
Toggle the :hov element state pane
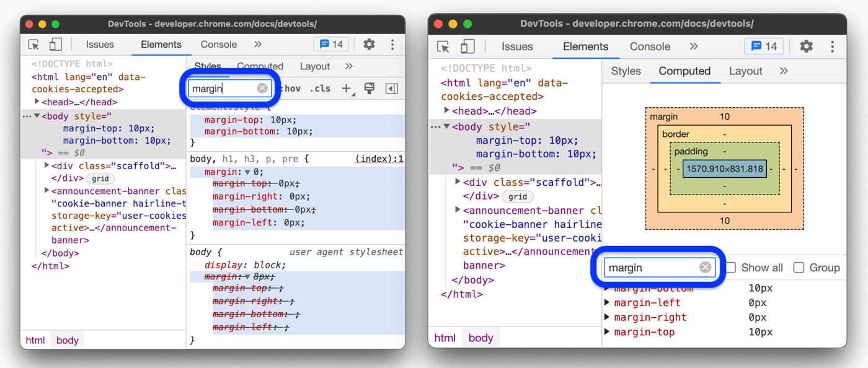pyautogui.click(x=291, y=89)
